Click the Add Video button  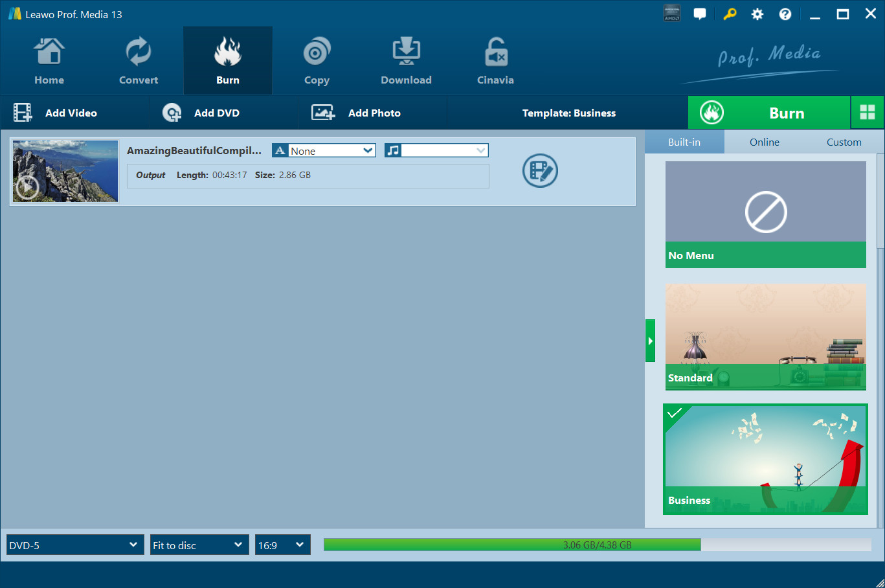[x=56, y=113]
